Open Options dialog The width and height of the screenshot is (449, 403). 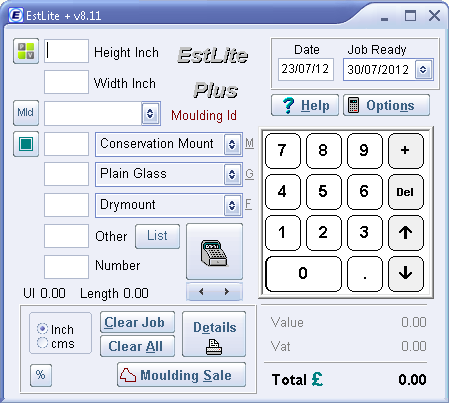coord(386,105)
